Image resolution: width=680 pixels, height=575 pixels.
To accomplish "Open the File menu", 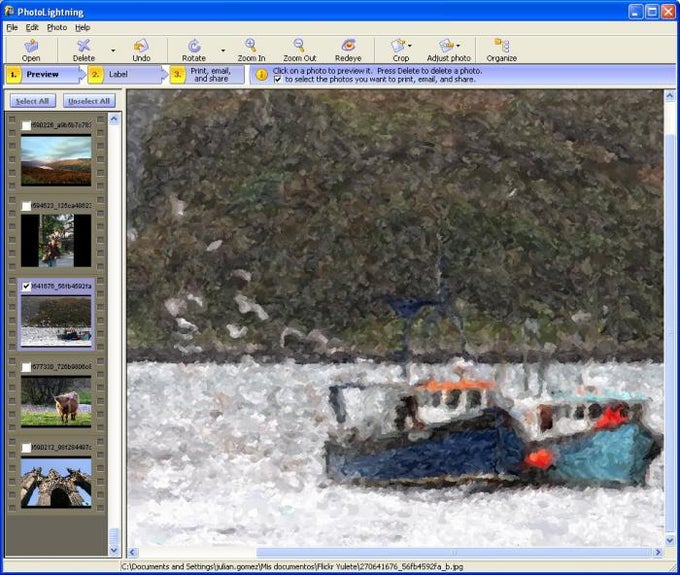I will [12, 27].
